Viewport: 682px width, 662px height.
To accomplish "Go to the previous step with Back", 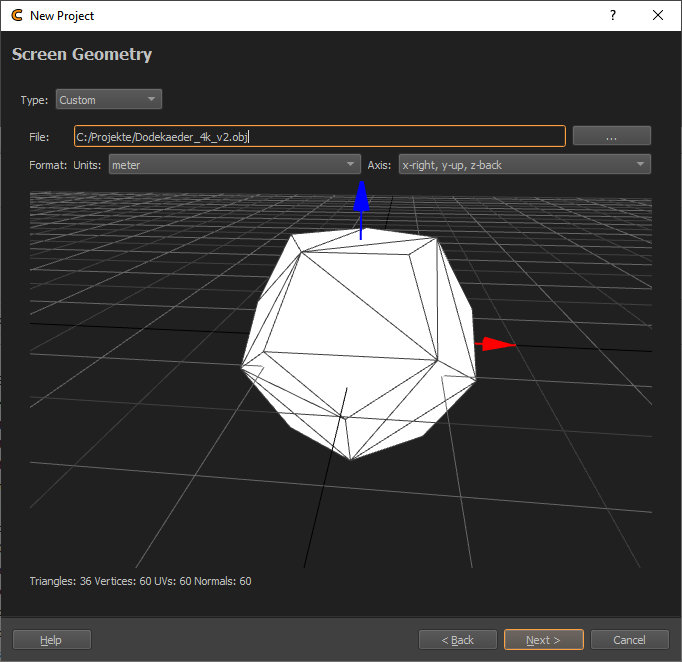I will point(457,640).
